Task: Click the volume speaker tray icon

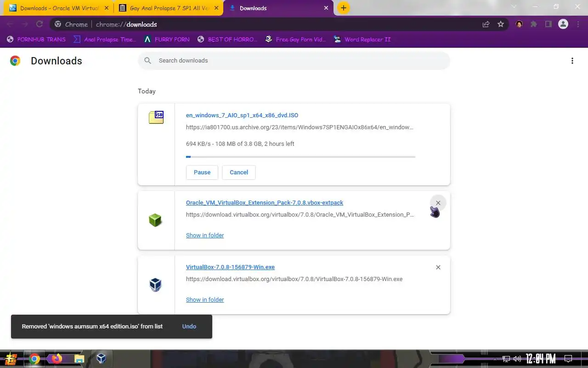Action: tap(517, 359)
